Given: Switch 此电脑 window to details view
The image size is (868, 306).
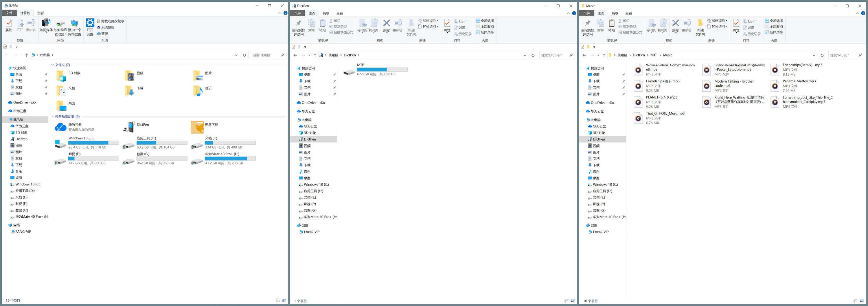Looking at the screenshot, I should coord(278,300).
